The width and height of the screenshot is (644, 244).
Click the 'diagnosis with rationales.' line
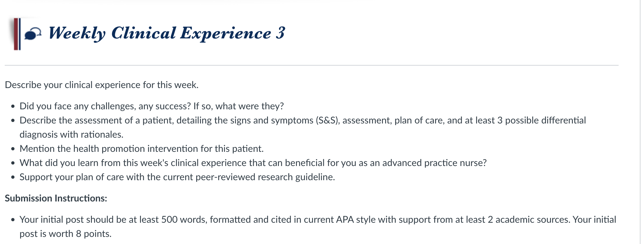coord(71,134)
